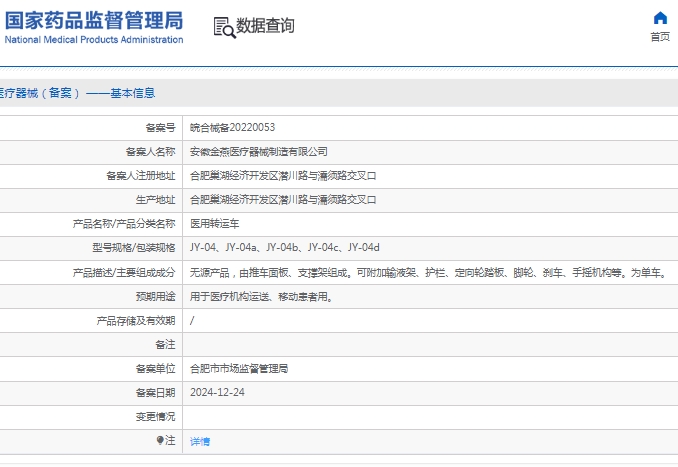Click the 生产地址 address value
Image resolution: width=678 pixels, height=467 pixels.
point(283,200)
